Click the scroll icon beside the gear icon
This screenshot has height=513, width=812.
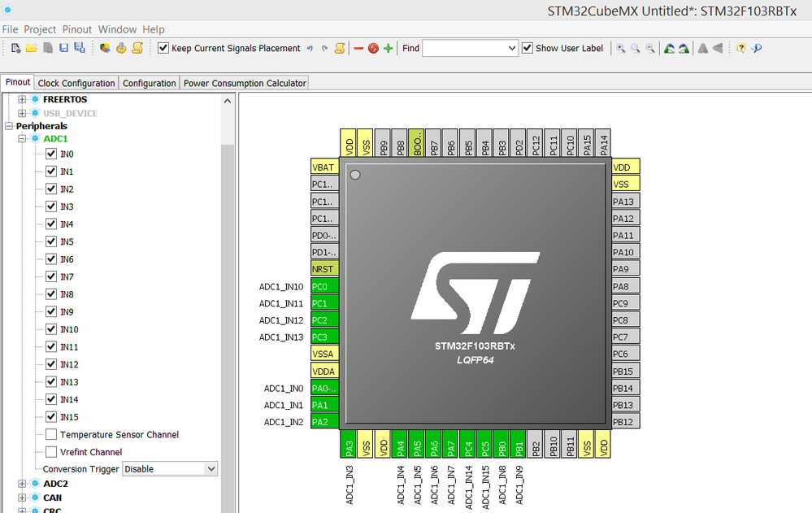[x=137, y=48]
